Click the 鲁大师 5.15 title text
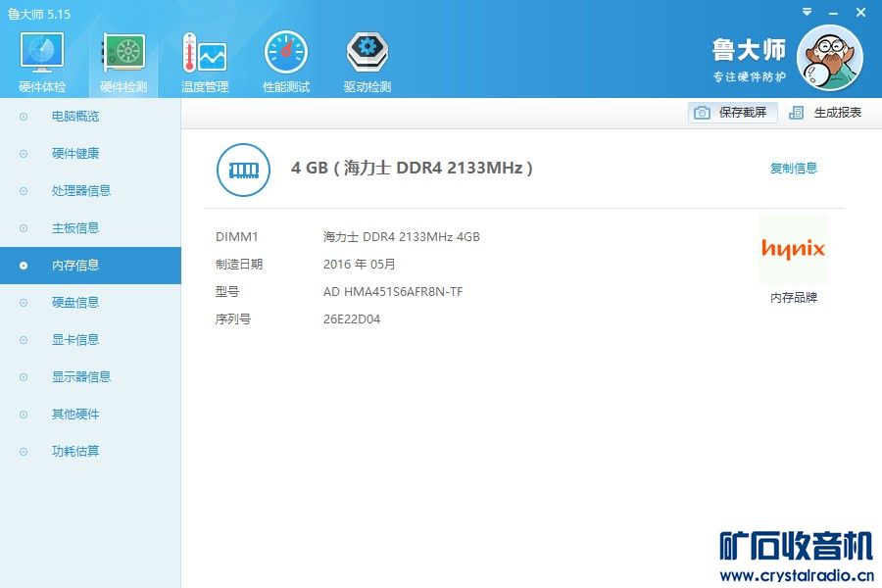 (39, 14)
